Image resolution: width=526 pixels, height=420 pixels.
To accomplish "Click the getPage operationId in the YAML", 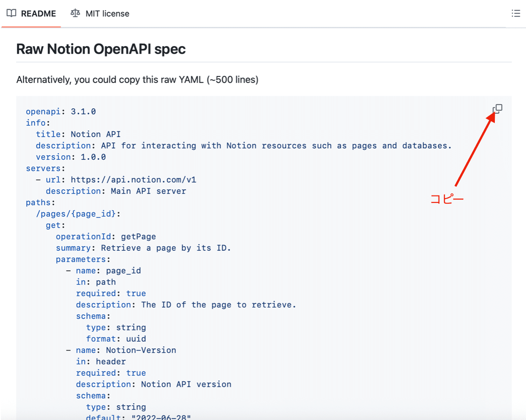I will click(105, 236).
